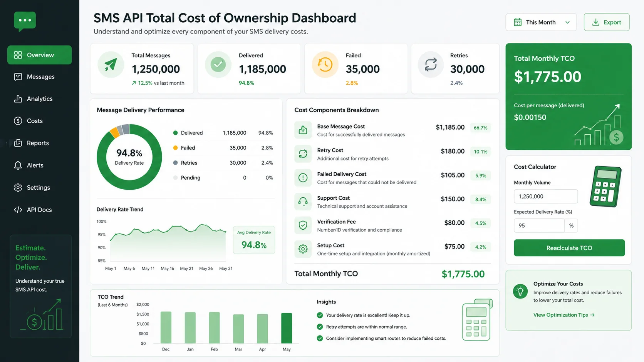Screen dimensions: 644x362
Task: Click the Overview grid icon
Action: click(18, 55)
